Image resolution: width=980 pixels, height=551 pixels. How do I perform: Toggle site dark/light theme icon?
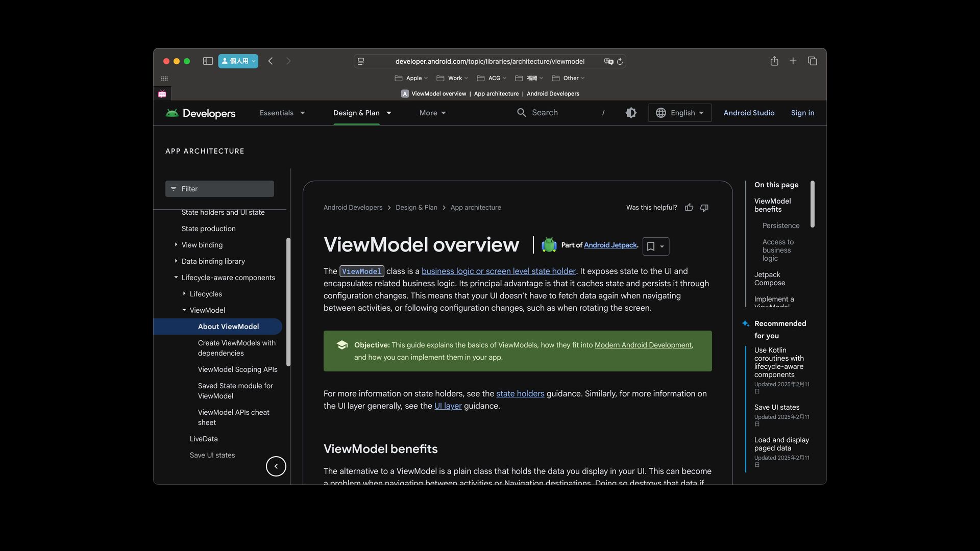[x=631, y=113]
